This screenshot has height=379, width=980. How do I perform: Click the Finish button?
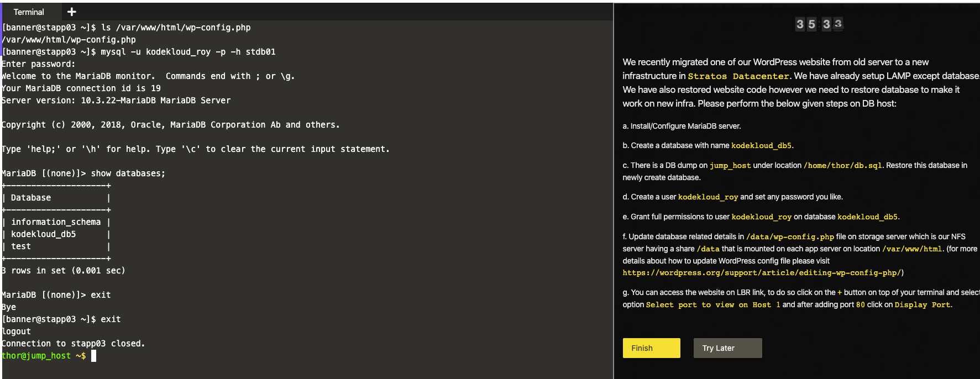tap(651, 348)
